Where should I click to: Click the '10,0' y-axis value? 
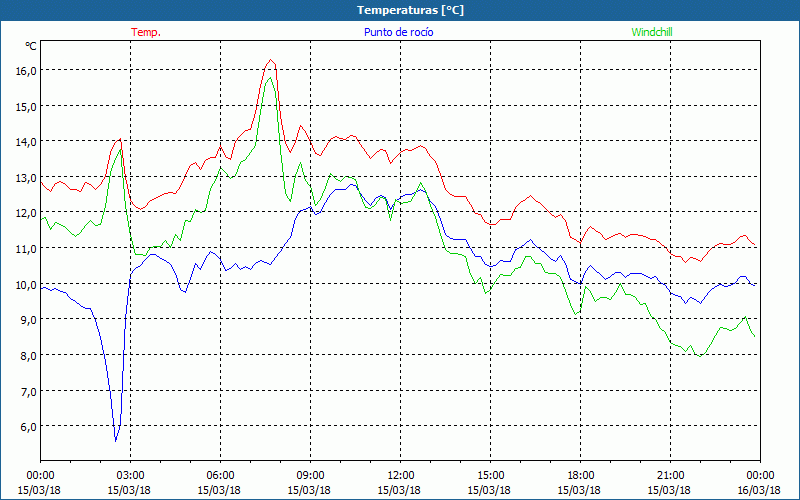(x=26, y=284)
